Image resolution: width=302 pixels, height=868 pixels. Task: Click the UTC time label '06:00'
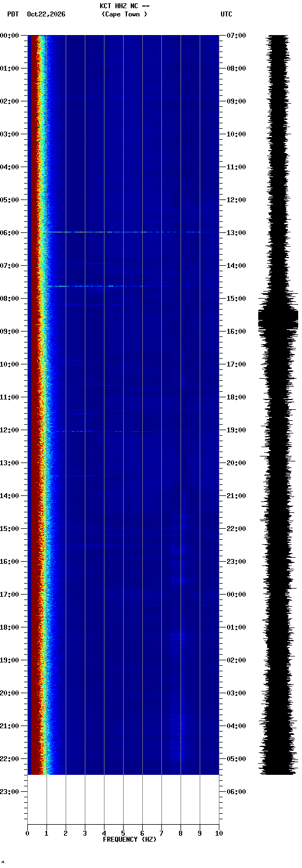click(x=236, y=792)
